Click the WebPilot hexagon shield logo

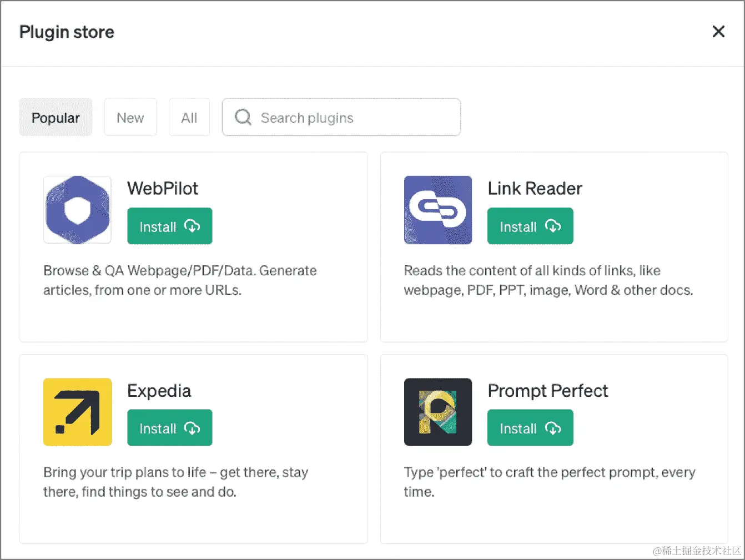point(78,210)
